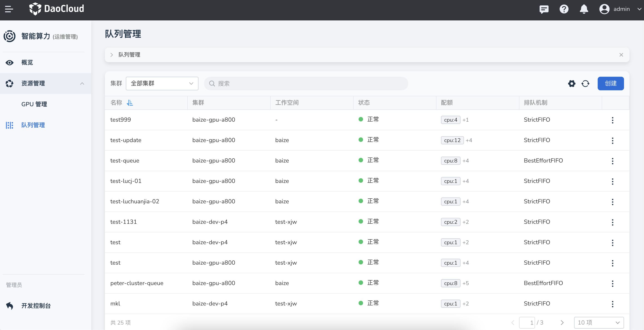This screenshot has width=644, height=330.
Task: Refresh the queue list
Action: (x=585, y=84)
